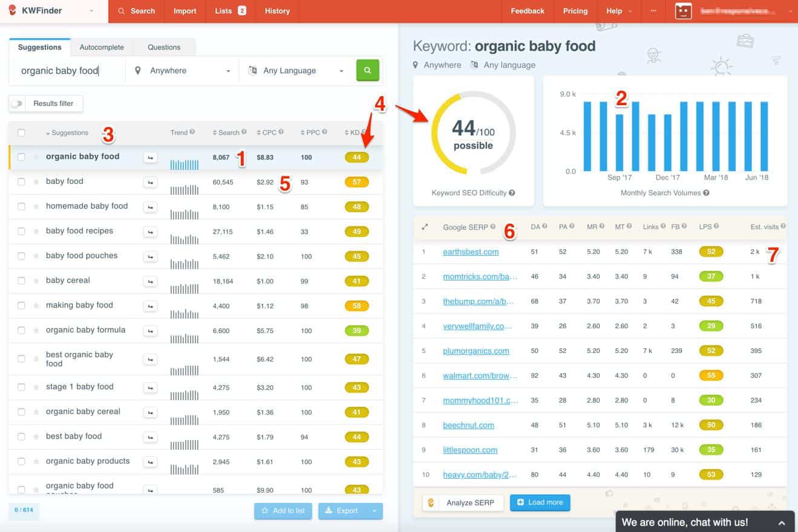Click help icon beside Monthly Search Volumes
Screen dimensions: 798x532
[x=706, y=193]
